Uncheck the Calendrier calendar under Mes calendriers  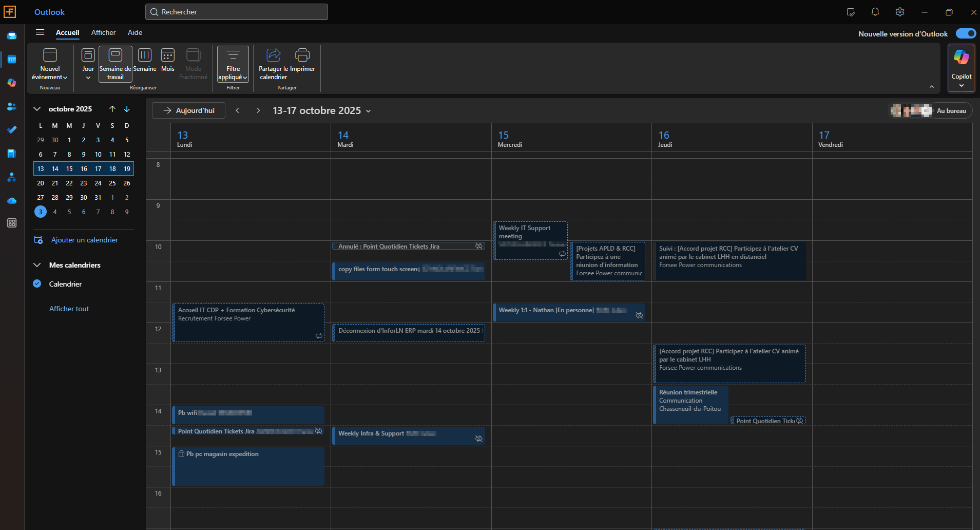pyautogui.click(x=36, y=283)
